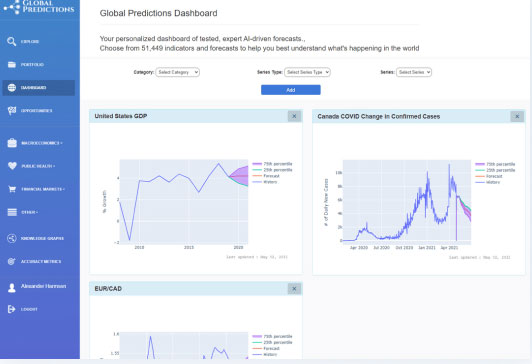Click the Logout arrow icon
Viewport: 532px width, 364px height.
[12, 309]
